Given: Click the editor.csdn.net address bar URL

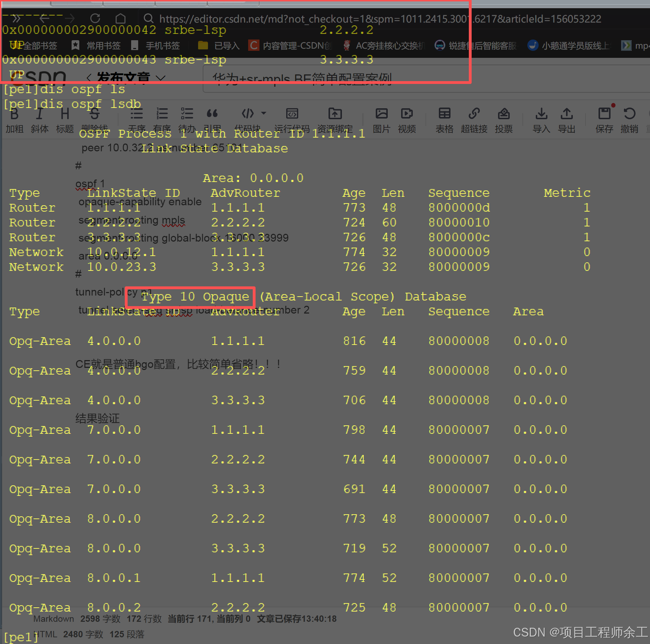Looking at the screenshot, I should point(380,18).
